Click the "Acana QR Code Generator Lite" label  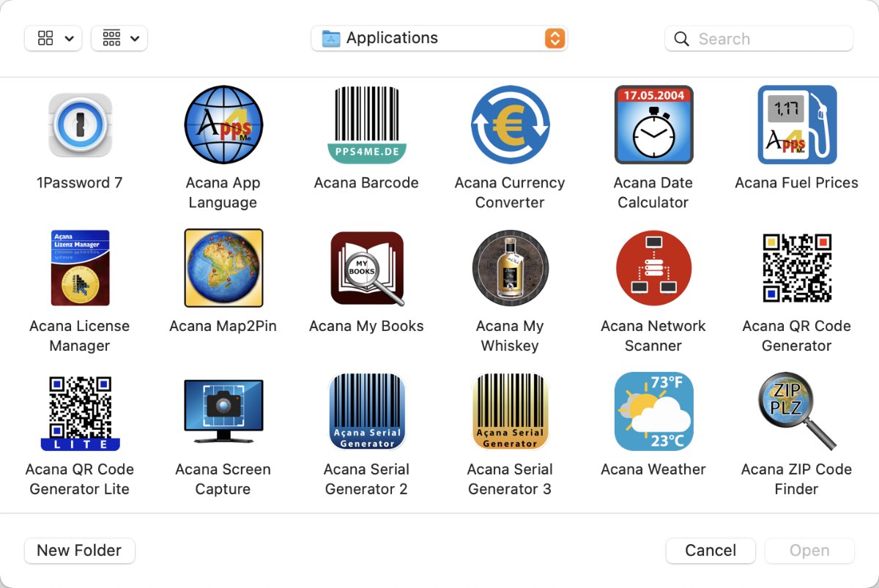(80, 479)
